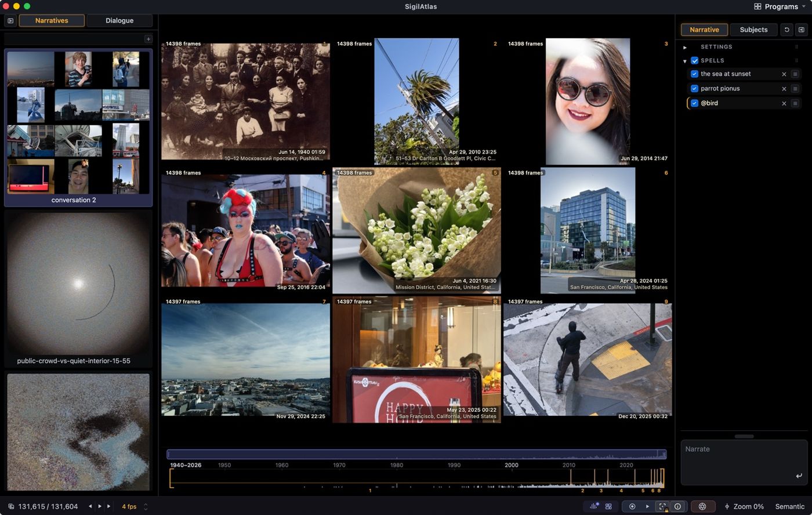Click the Narrate text input box
This screenshot has height=515, width=812.
(x=744, y=463)
